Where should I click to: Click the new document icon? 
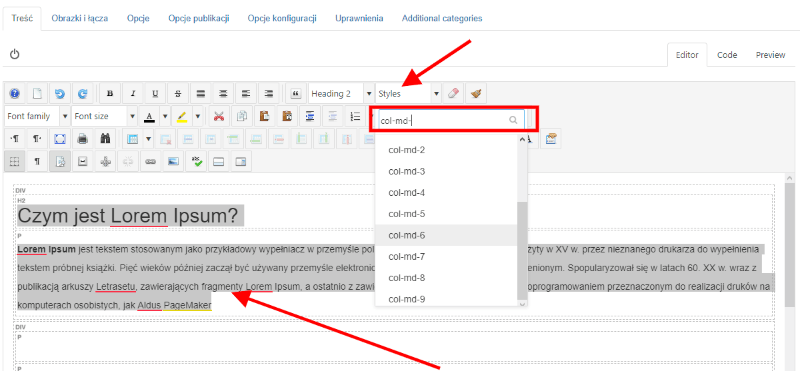click(x=37, y=94)
